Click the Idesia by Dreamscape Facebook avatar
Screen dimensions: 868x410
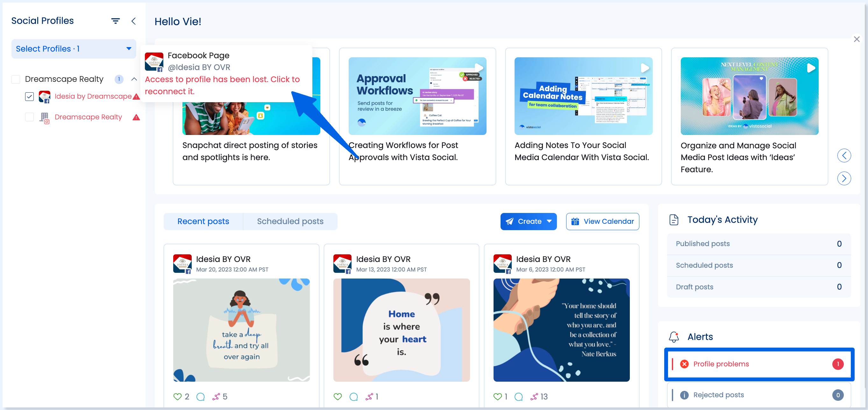pos(45,97)
